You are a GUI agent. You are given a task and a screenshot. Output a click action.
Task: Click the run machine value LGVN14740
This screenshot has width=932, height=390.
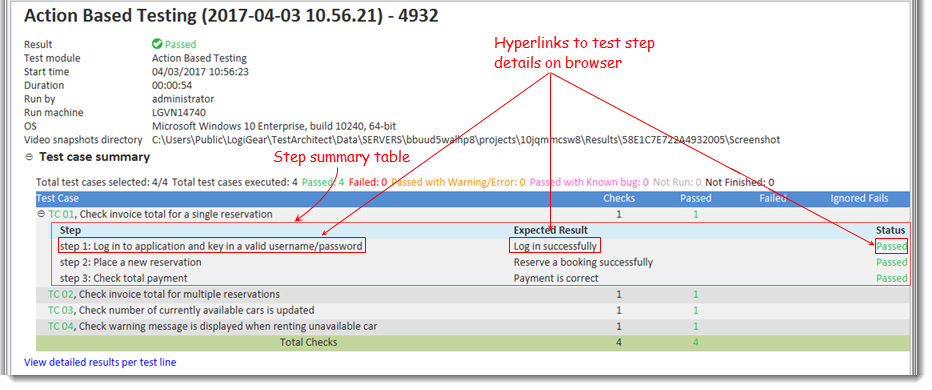[179, 112]
